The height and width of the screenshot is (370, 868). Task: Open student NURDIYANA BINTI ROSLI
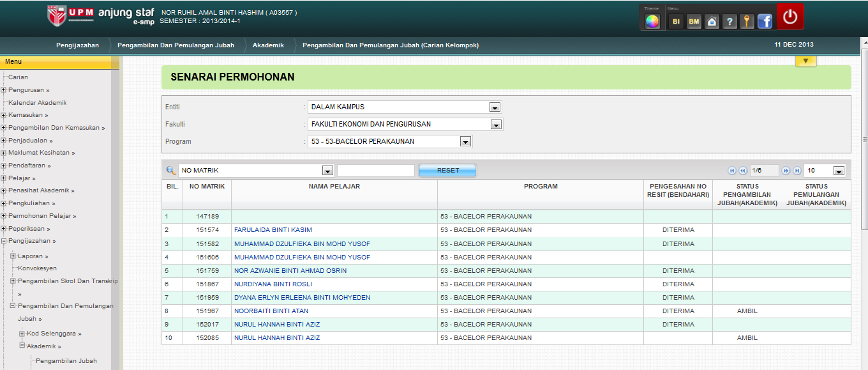tap(273, 284)
